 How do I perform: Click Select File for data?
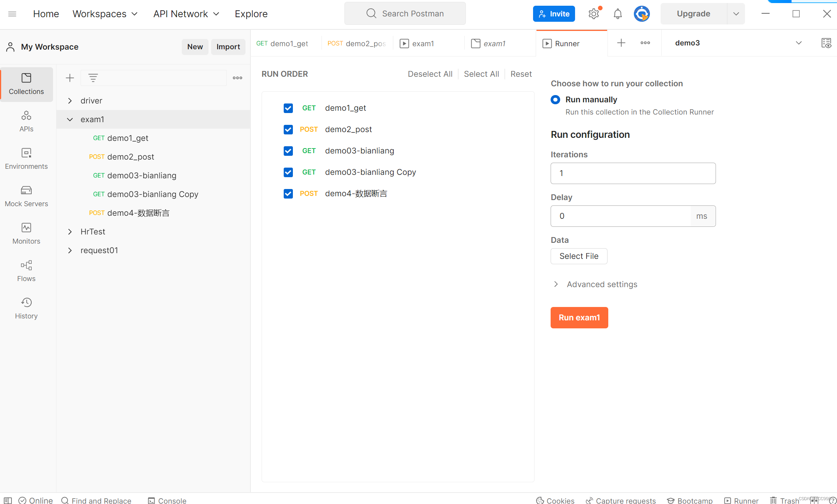[579, 256]
